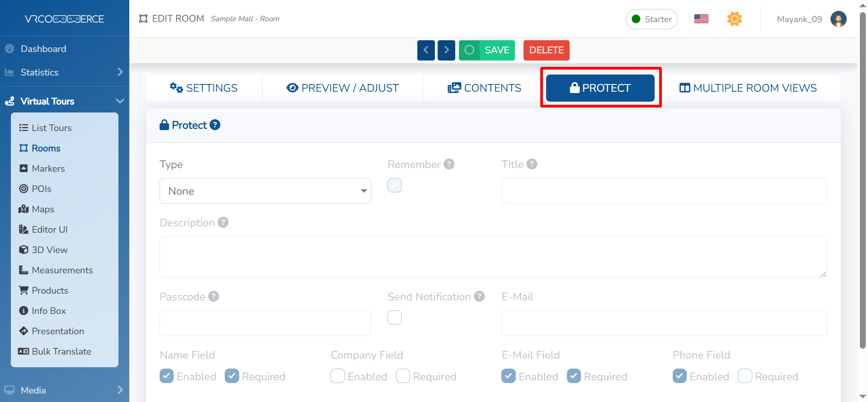Image resolution: width=868 pixels, height=402 pixels.
Task: Open the Type dropdown set to None
Action: point(265,191)
